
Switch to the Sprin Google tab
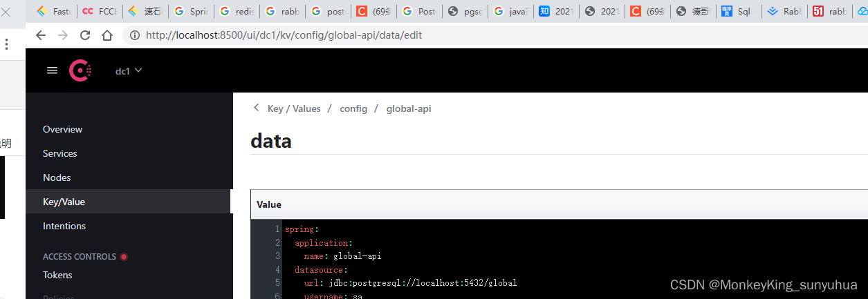click(190, 11)
